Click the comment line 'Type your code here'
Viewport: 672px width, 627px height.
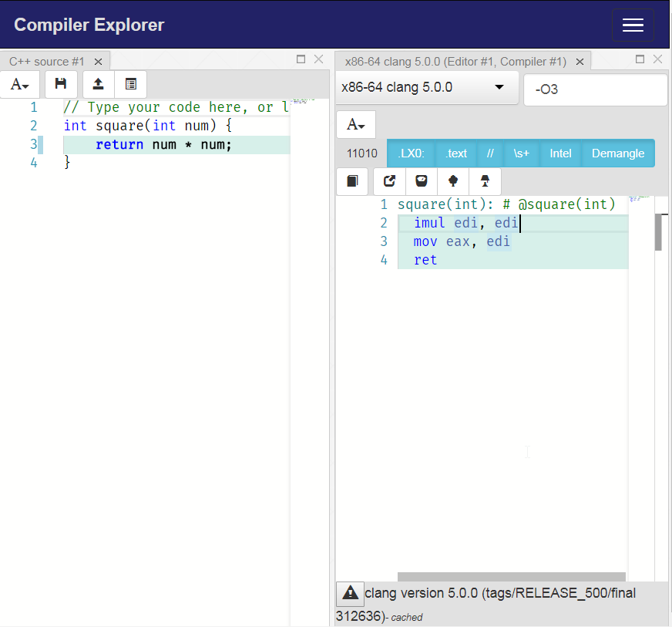[x=176, y=107]
